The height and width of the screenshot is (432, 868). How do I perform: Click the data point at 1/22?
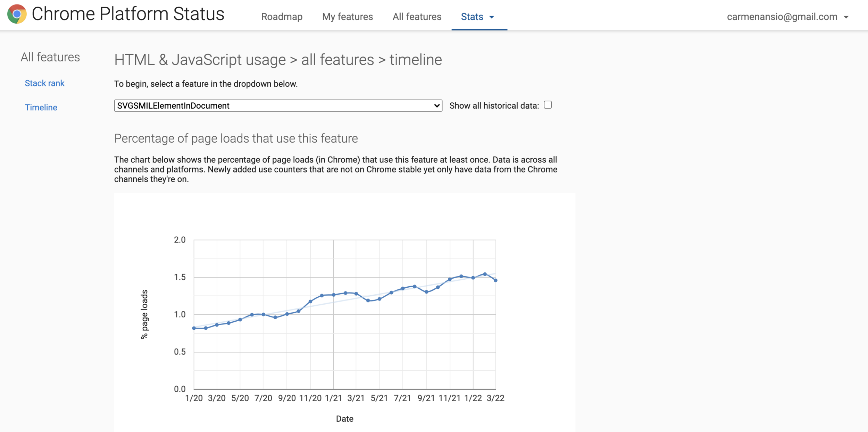[473, 278]
